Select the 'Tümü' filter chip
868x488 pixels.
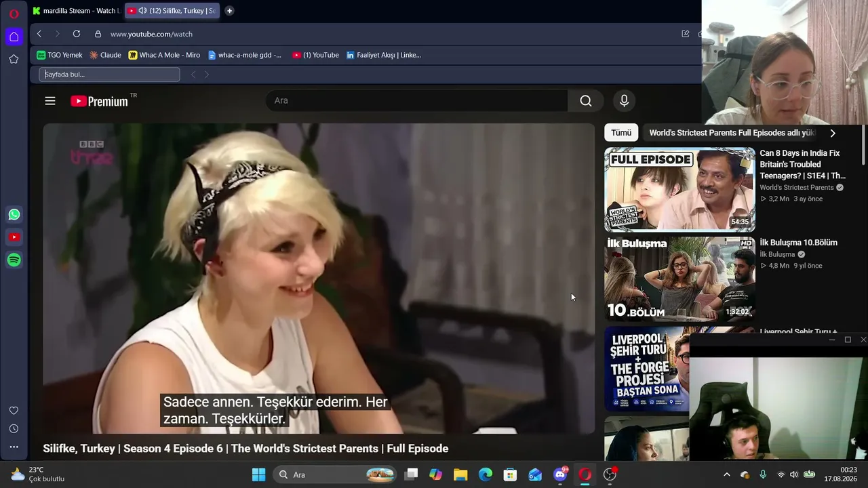[621, 133]
